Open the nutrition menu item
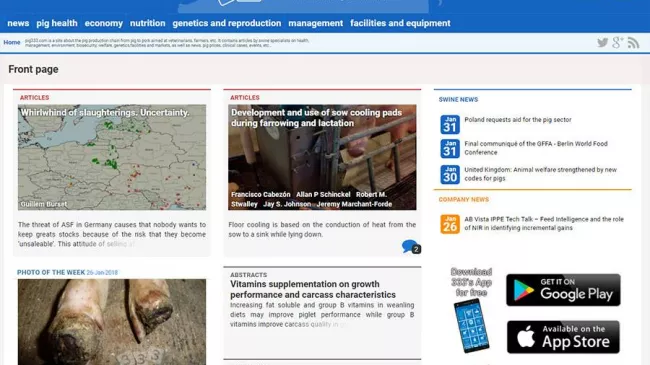 pos(148,23)
